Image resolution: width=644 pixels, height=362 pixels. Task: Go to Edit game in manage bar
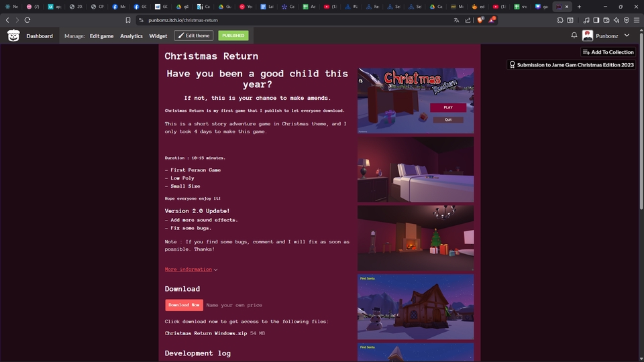(101, 36)
